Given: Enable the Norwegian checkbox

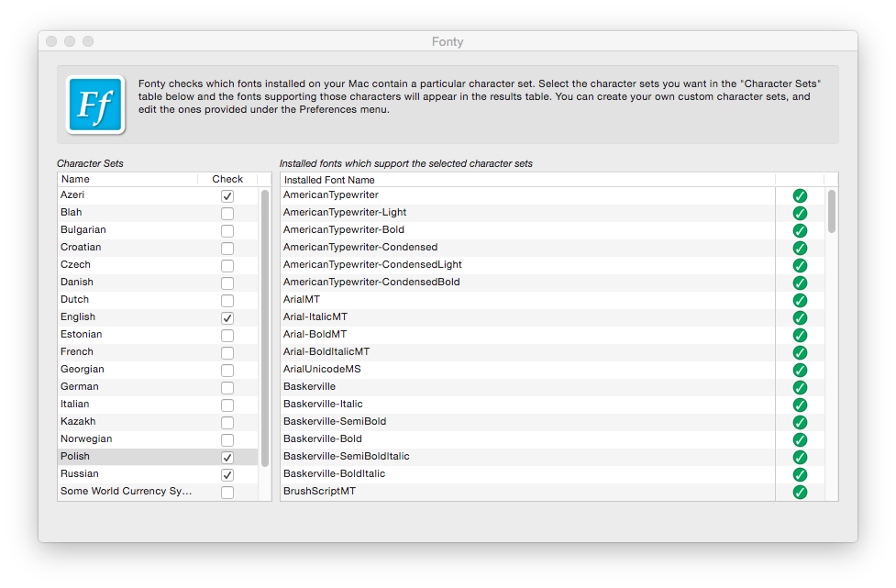Looking at the screenshot, I should [227, 440].
